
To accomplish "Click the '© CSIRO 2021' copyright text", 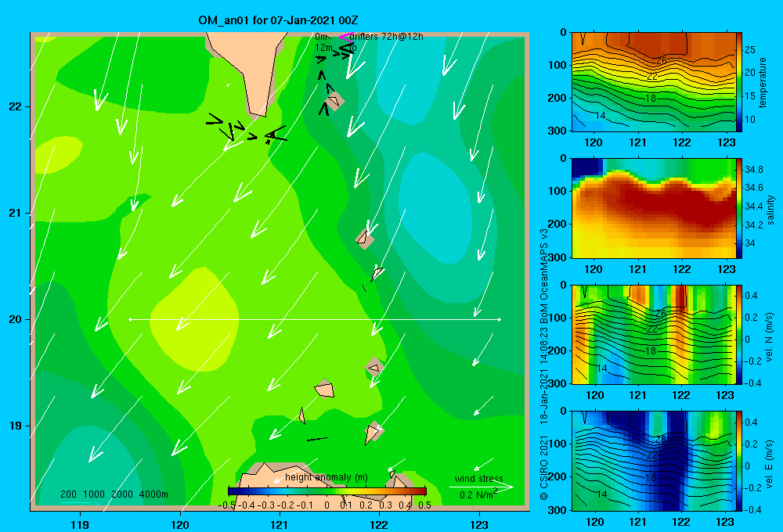I will pos(544,467).
